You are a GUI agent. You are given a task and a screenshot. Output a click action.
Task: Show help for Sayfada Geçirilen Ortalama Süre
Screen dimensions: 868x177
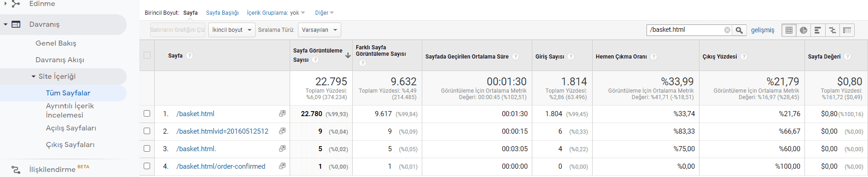point(516,57)
